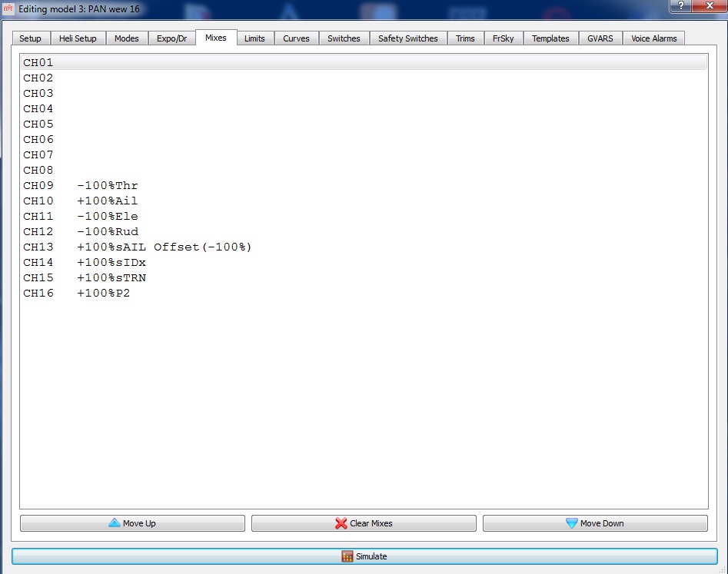Screen dimensions: 728x574
Task: Click the window title bar app icon
Action: coord(9,8)
